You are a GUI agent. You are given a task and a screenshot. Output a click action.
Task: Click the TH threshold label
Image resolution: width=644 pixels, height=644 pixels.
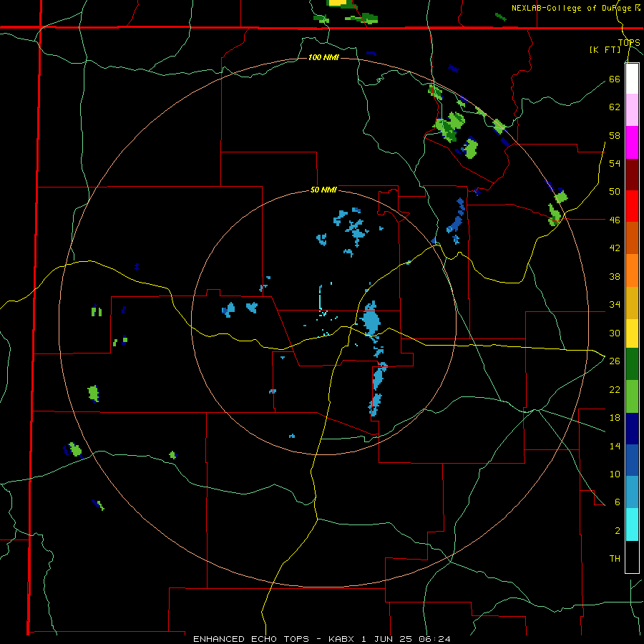pos(615,559)
